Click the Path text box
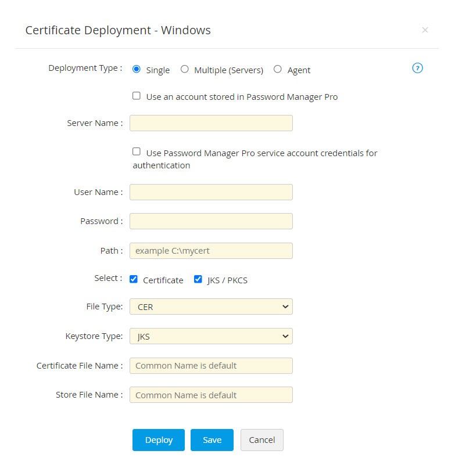455x476 pixels. (211, 251)
